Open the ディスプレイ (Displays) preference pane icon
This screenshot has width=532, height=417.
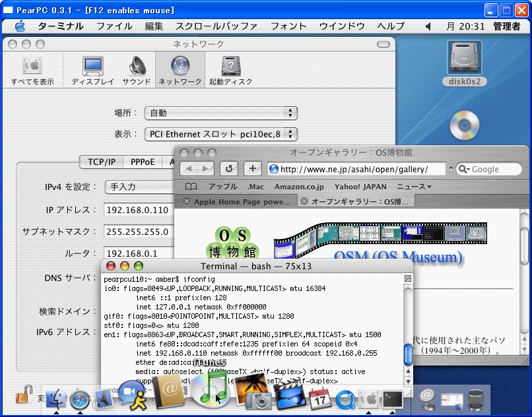(92, 71)
